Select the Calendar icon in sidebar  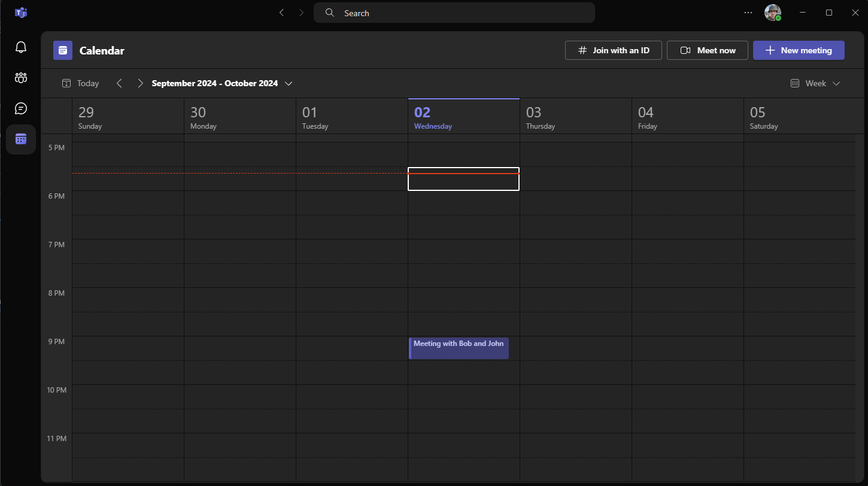coord(21,139)
